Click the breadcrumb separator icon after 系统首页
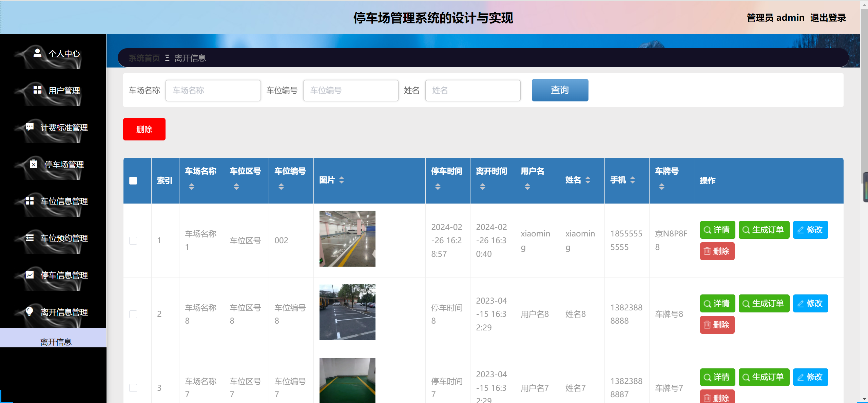Image resolution: width=868 pixels, height=403 pixels. 167,58
